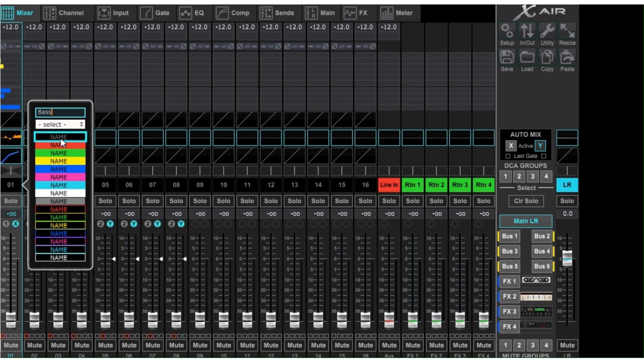The width and height of the screenshot is (644, 362).
Task: Open the Utility wrench icon
Action: click(547, 31)
